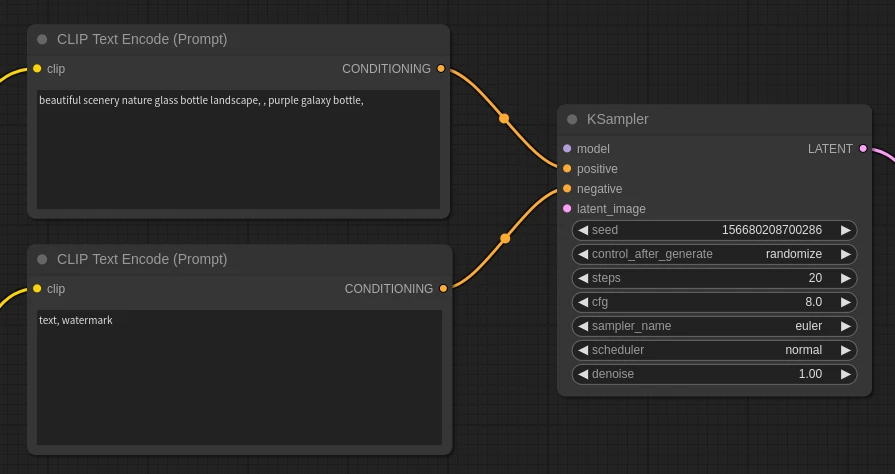This screenshot has width=895, height=474.
Task: Click the KSampler model input socket
Action: 567,149
